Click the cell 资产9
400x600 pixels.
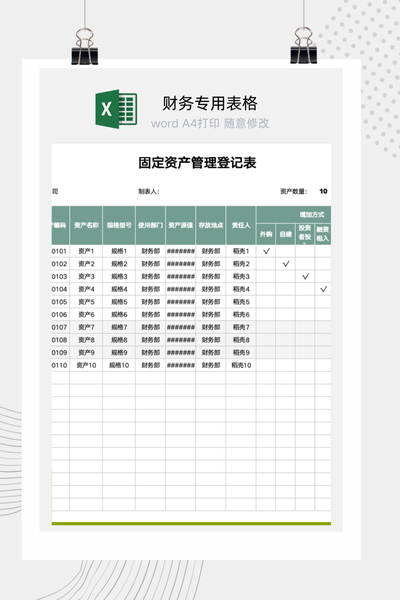point(86,352)
